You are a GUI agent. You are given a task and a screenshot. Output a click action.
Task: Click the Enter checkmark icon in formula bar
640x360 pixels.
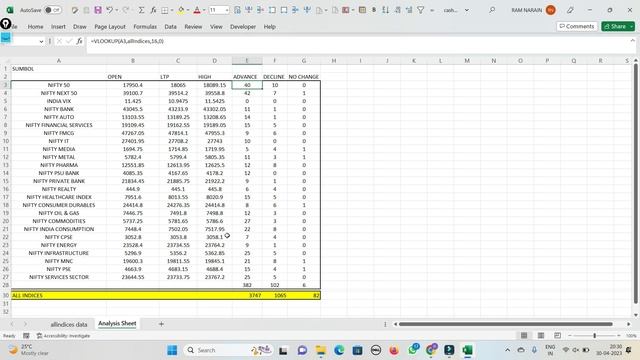coord(69,41)
